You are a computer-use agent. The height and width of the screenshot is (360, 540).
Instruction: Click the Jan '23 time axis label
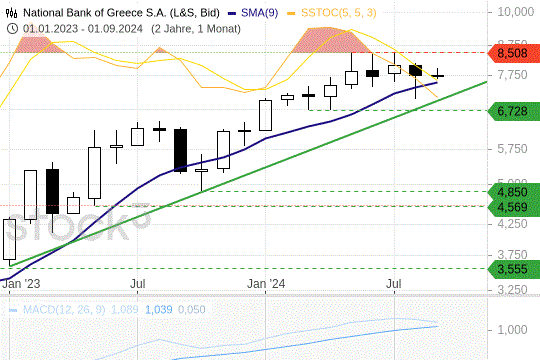[21, 284]
